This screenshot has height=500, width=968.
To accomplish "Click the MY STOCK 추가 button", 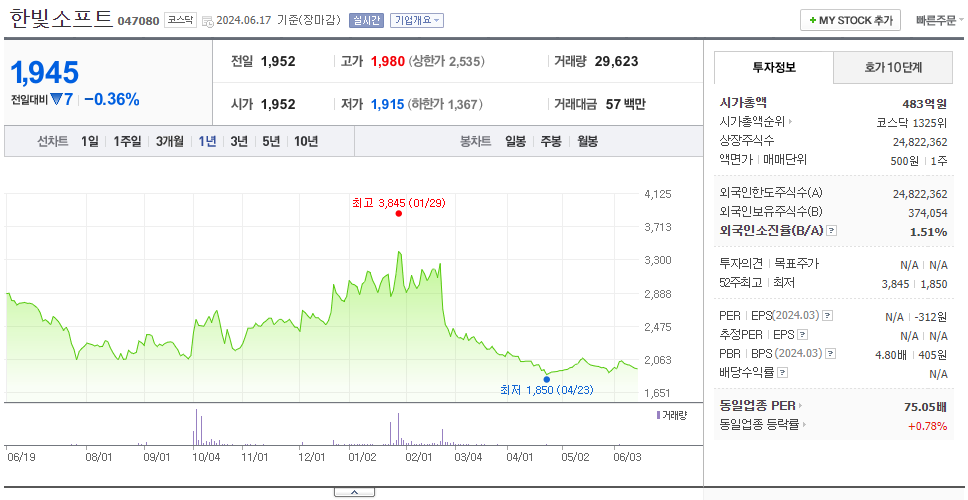I will click(x=851, y=20).
